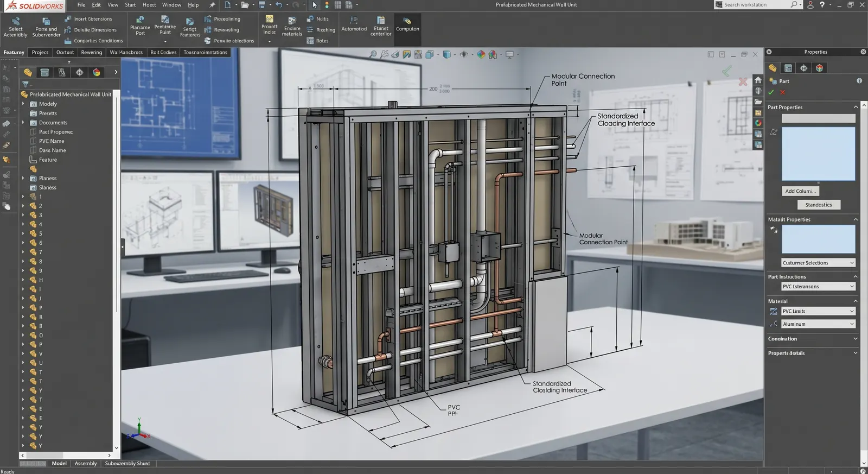Click the user account icon near search
Viewport: 868px width, 474px height.
[x=810, y=4]
